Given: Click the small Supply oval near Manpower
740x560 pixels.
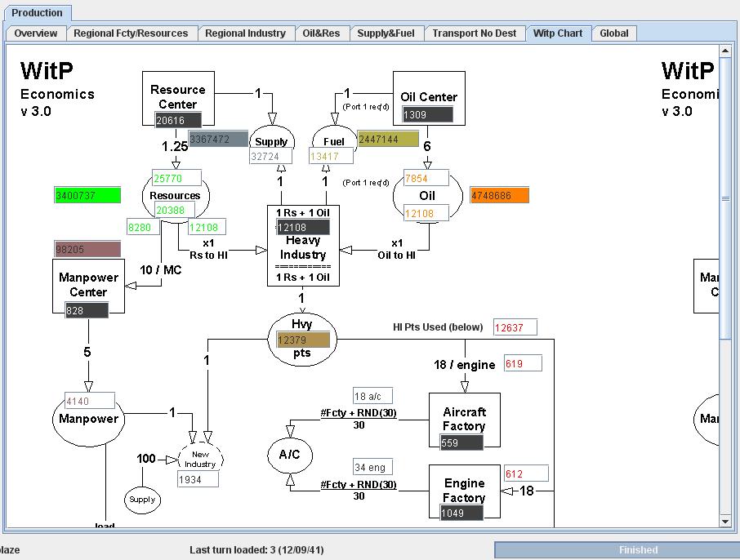Looking at the screenshot, I should coord(141,499).
